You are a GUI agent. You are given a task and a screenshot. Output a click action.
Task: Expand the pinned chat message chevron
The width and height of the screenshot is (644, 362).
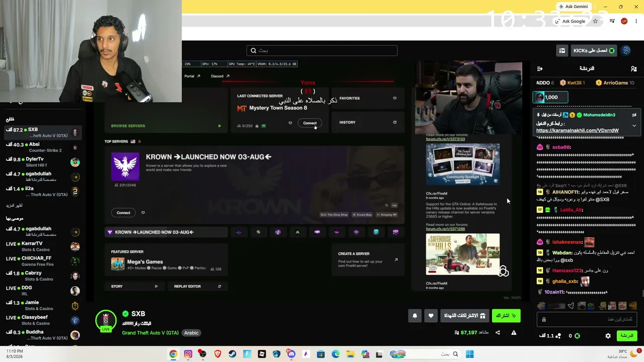(634, 126)
